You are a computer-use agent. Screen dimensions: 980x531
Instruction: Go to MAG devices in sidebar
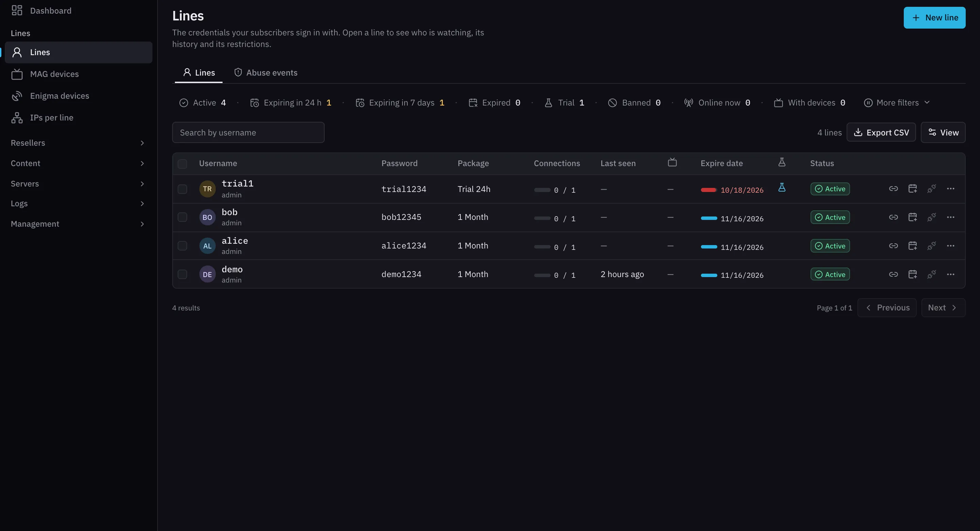pyautogui.click(x=78, y=74)
